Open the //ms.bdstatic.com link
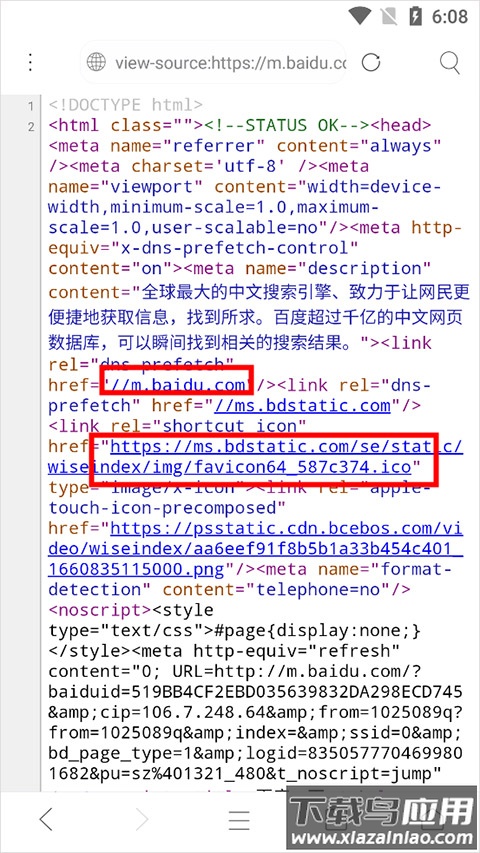This screenshot has height=853, width=480. pos(303,406)
